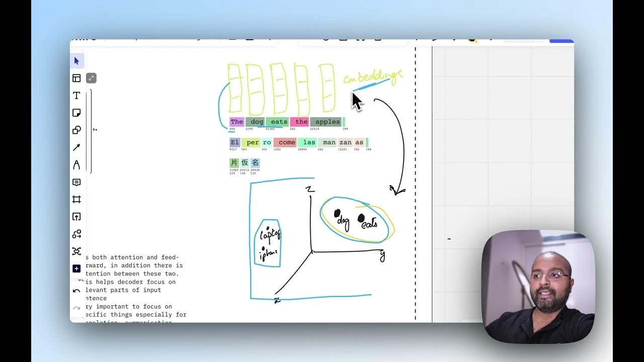Click the gray expand arrows icon
The image size is (644, 362).
pos(91,78)
